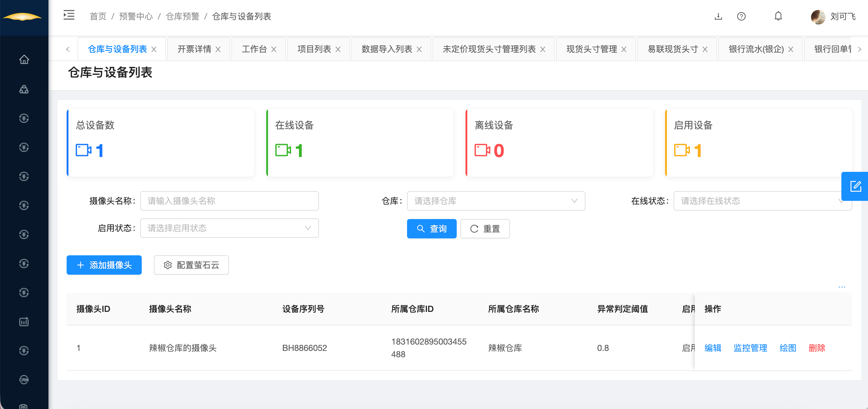Click 编辑 link for 辣椒仓库的摄像头

pos(713,348)
